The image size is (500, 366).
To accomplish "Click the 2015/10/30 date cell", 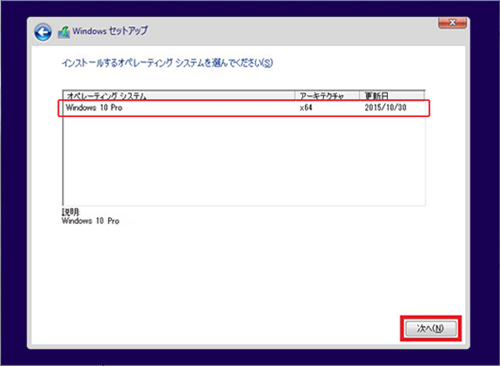I will 385,108.
